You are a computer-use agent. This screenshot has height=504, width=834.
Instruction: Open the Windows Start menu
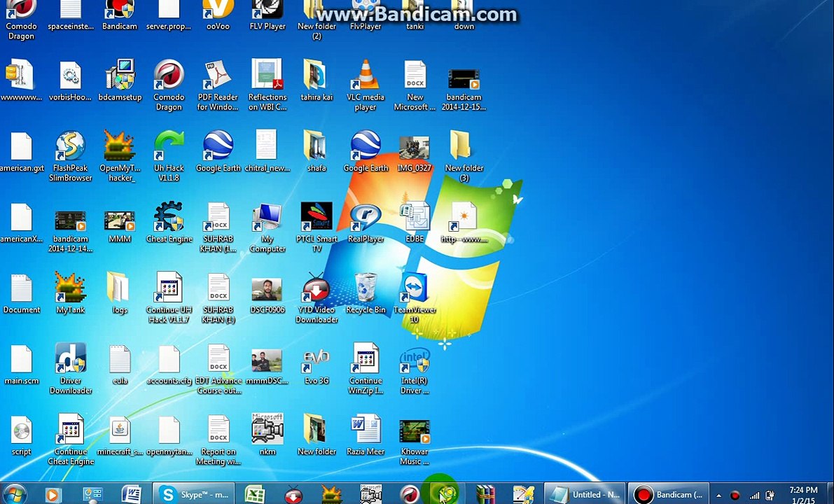pyautogui.click(x=15, y=494)
